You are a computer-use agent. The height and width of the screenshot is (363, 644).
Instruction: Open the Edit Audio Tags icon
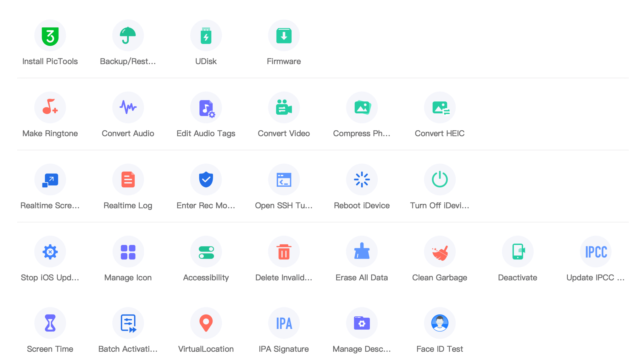point(206,107)
